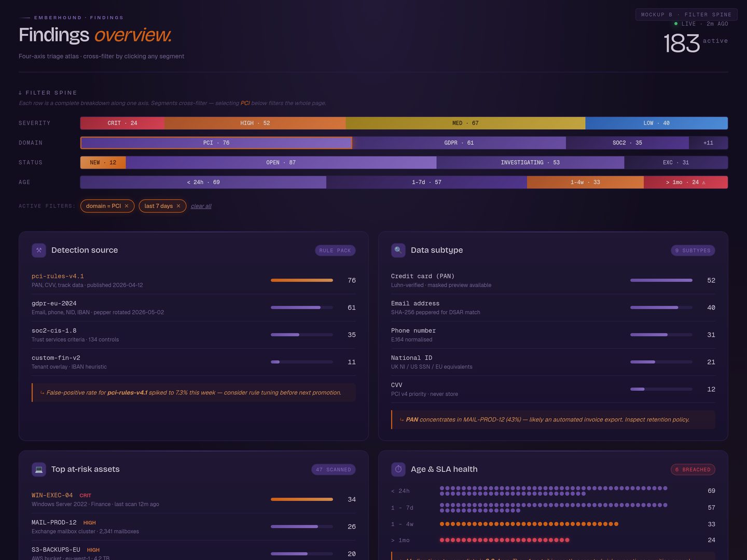Click the RULE PACK badge

tap(335, 250)
